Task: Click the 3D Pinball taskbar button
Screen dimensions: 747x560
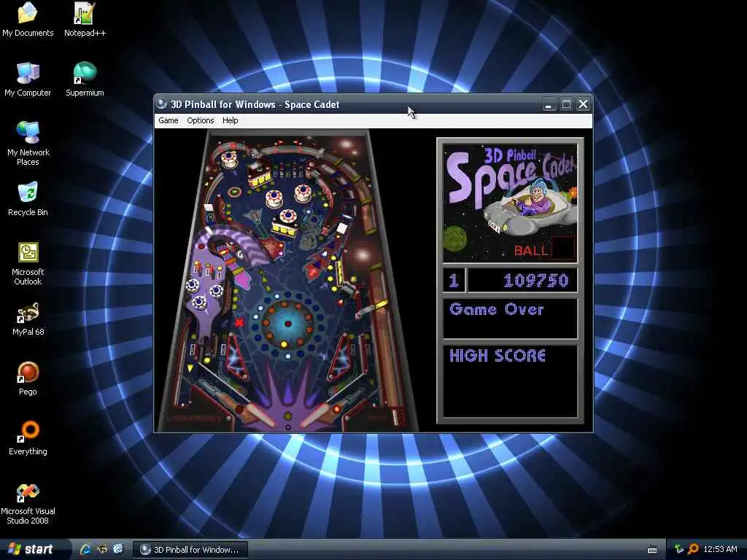Action: [x=190, y=550]
